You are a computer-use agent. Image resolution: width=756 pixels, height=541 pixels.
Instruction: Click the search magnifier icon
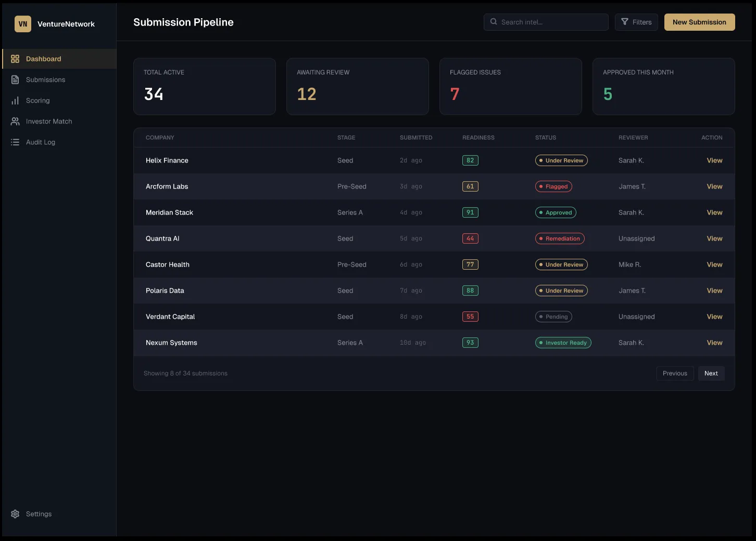494,22
